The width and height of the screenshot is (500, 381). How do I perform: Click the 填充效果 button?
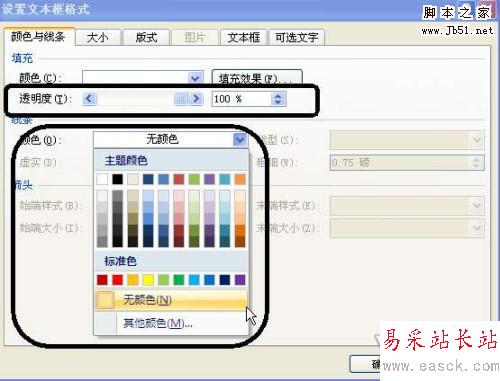click(257, 78)
